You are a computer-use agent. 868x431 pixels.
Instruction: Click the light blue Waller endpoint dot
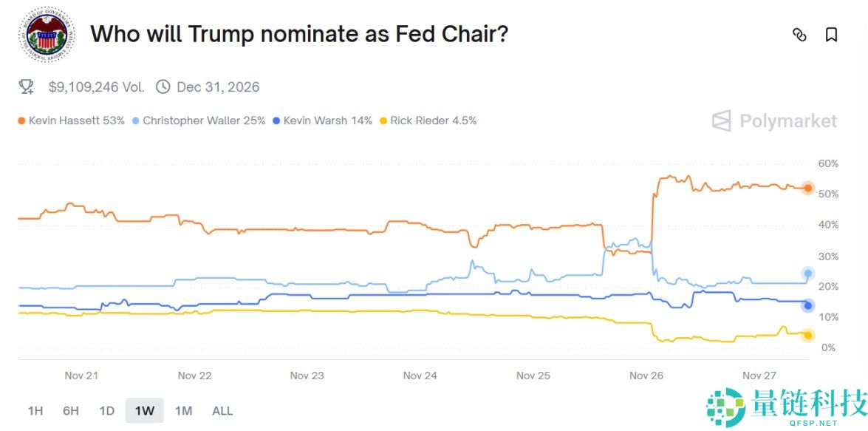tap(808, 274)
